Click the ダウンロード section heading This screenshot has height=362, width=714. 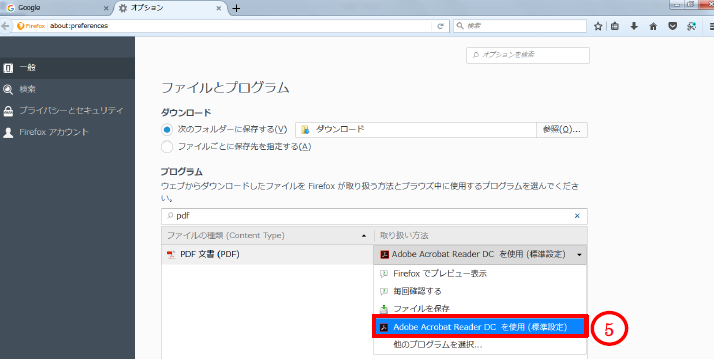click(186, 112)
